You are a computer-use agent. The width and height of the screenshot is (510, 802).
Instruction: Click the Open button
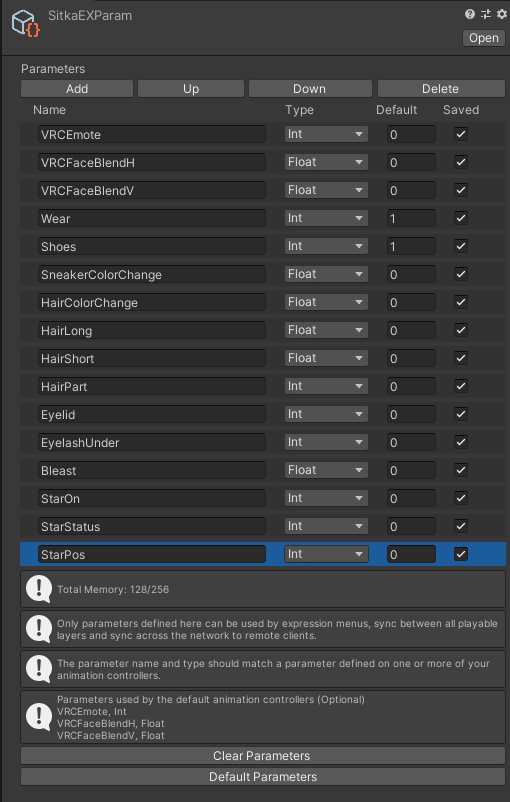pyautogui.click(x=483, y=38)
